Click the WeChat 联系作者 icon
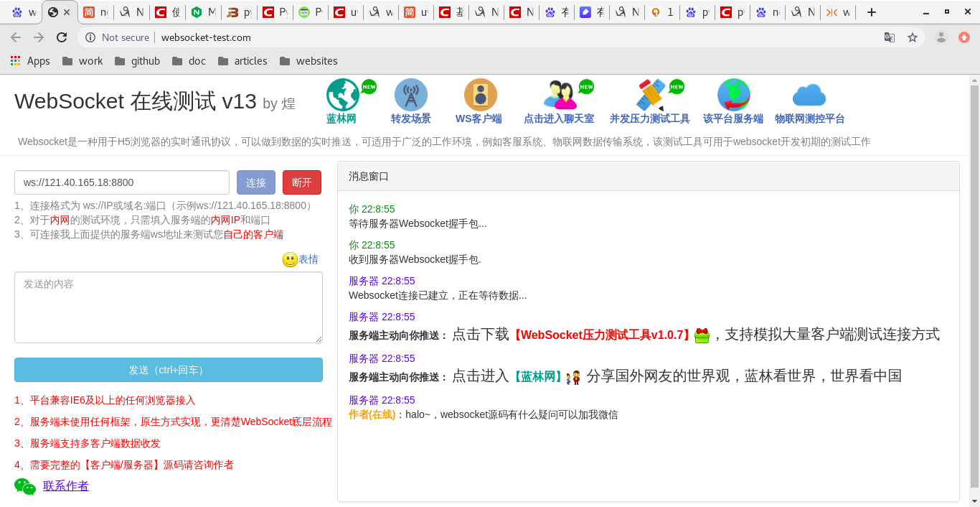Image resolution: width=980 pixels, height=507 pixels. point(25,486)
